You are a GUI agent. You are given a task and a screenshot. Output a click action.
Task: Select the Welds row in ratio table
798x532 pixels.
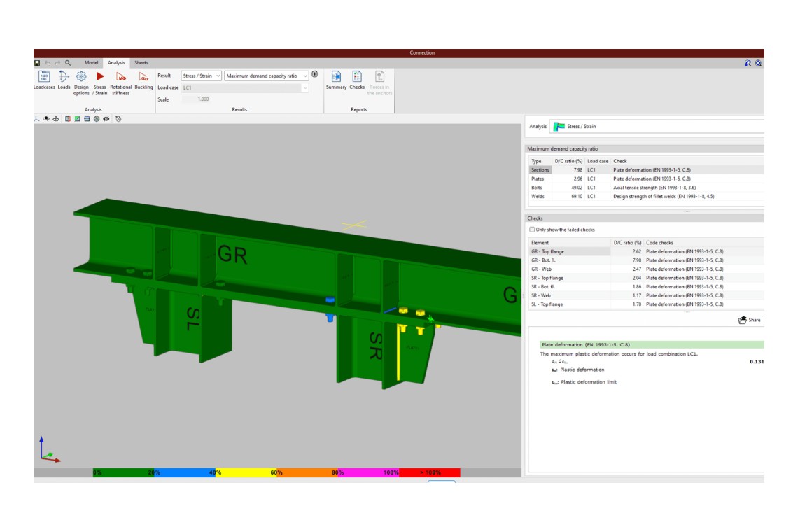537,197
